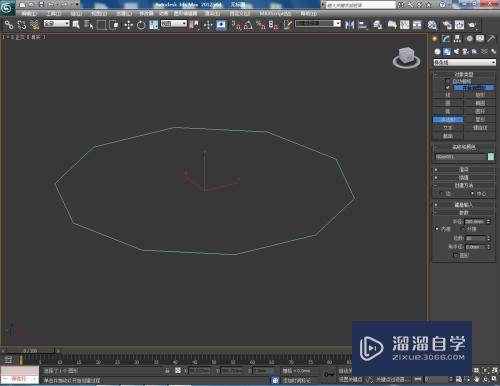500x386 pixels.
Task: Click the Align tool icon
Action: (362, 25)
